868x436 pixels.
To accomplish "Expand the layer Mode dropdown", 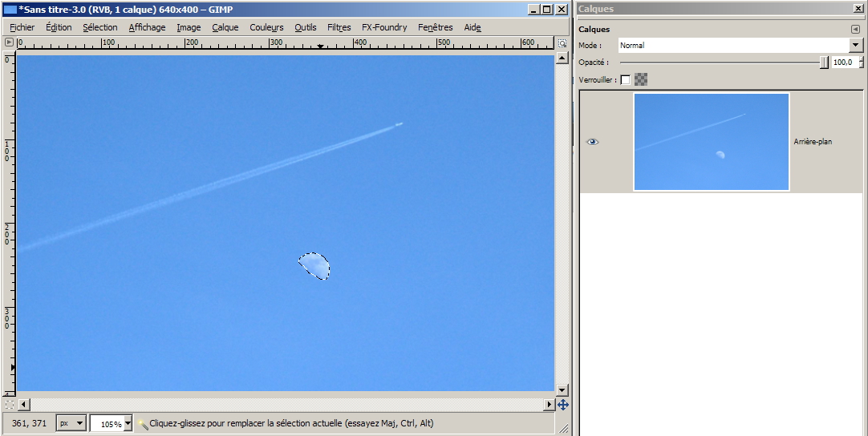I will click(x=855, y=46).
